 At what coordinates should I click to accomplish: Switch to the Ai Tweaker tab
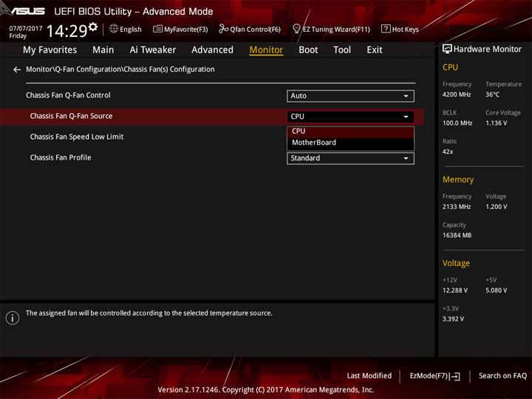[x=153, y=50]
